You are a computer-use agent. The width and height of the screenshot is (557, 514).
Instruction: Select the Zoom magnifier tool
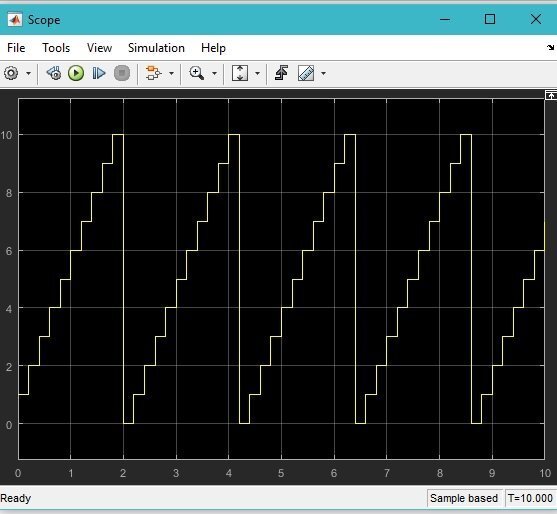196,74
